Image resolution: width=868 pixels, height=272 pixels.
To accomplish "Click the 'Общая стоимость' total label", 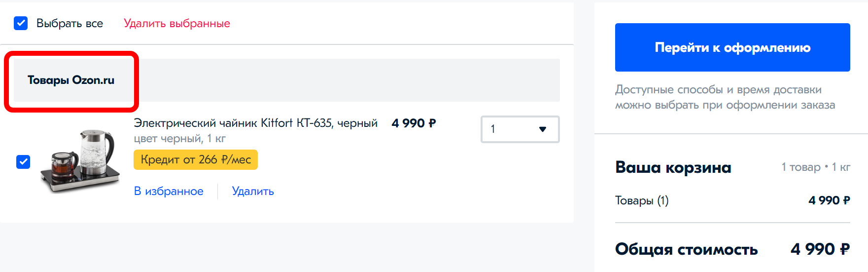I will (x=686, y=249).
